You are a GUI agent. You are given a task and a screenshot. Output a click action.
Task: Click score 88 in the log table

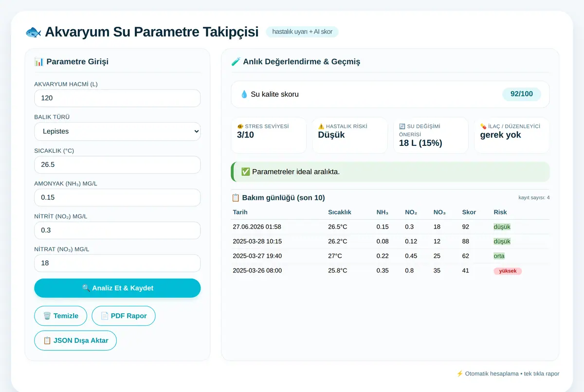pyautogui.click(x=466, y=241)
